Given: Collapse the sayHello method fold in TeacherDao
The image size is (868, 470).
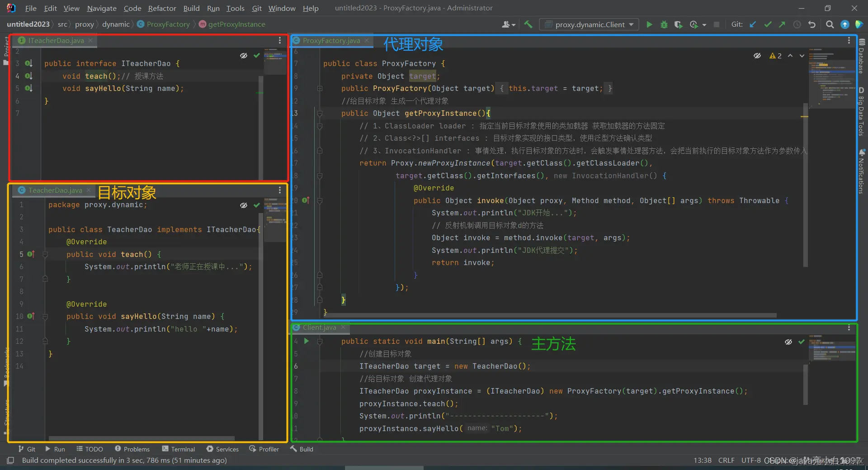Looking at the screenshot, I should [x=45, y=317].
